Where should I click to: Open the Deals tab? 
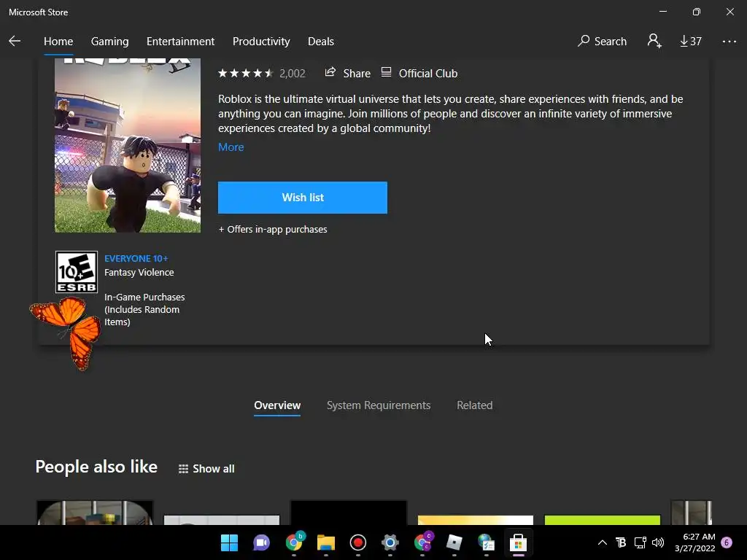coord(321,42)
